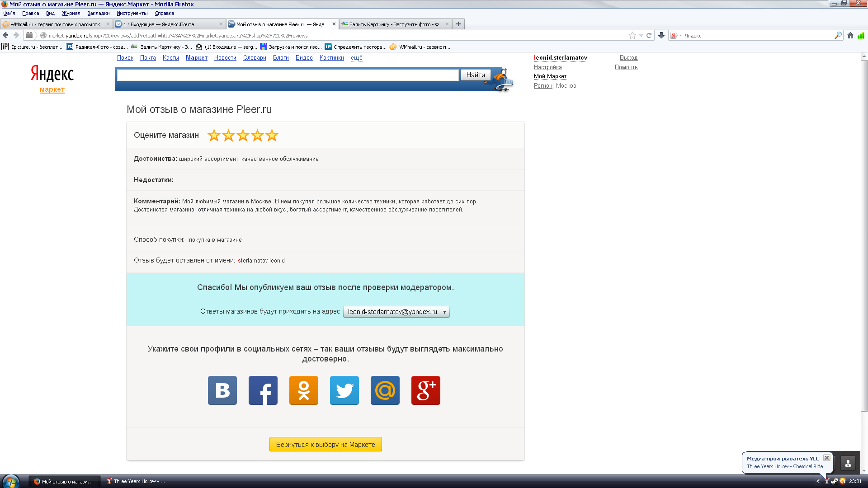
Task: Switch to the Входящие Яндекс.Почта tab
Action: pyautogui.click(x=170, y=24)
